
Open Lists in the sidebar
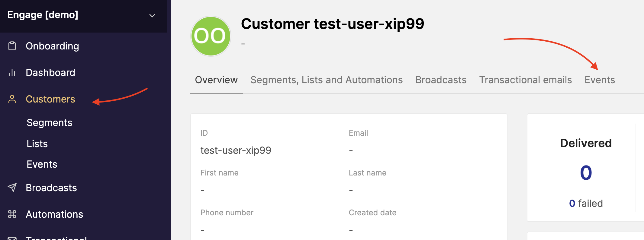pyautogui.click(x=37, y=144)
